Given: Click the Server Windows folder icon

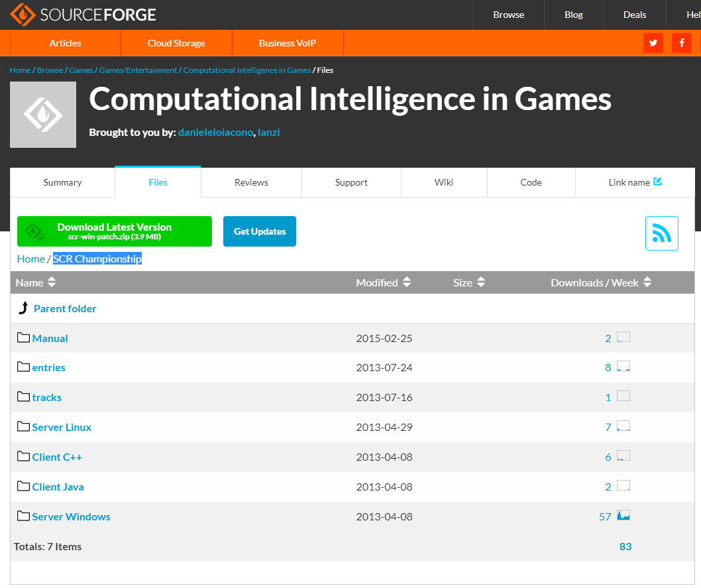Looking at the screenshot, I should coord(24,516).
